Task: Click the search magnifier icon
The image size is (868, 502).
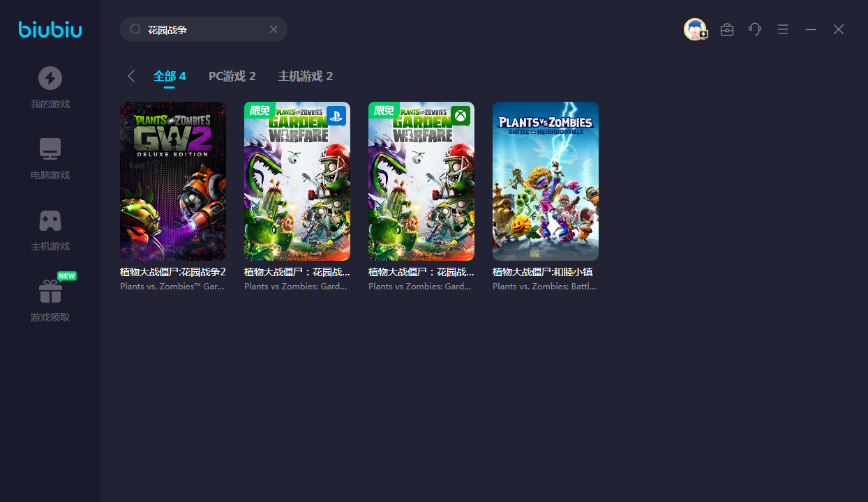Action: click(x=136, y=29)
